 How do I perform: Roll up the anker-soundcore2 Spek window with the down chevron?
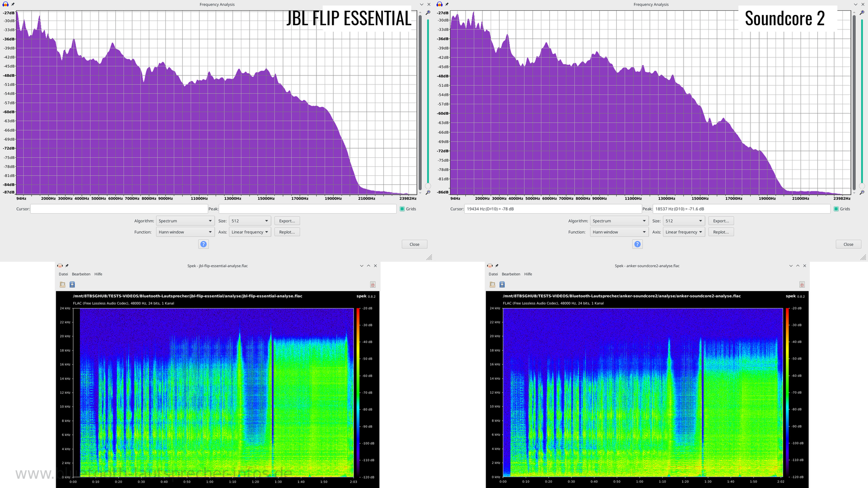pos(791,266)
